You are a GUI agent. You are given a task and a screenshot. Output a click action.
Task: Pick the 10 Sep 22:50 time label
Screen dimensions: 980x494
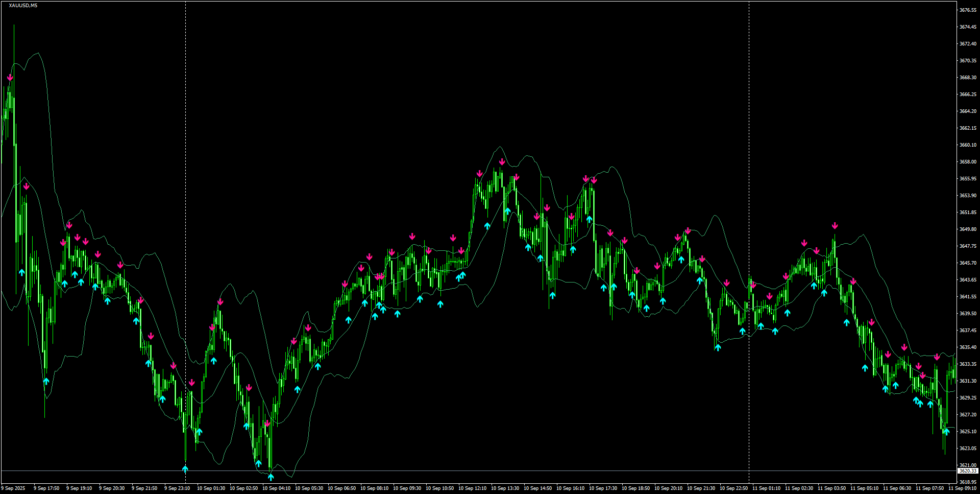pos(733,488)
